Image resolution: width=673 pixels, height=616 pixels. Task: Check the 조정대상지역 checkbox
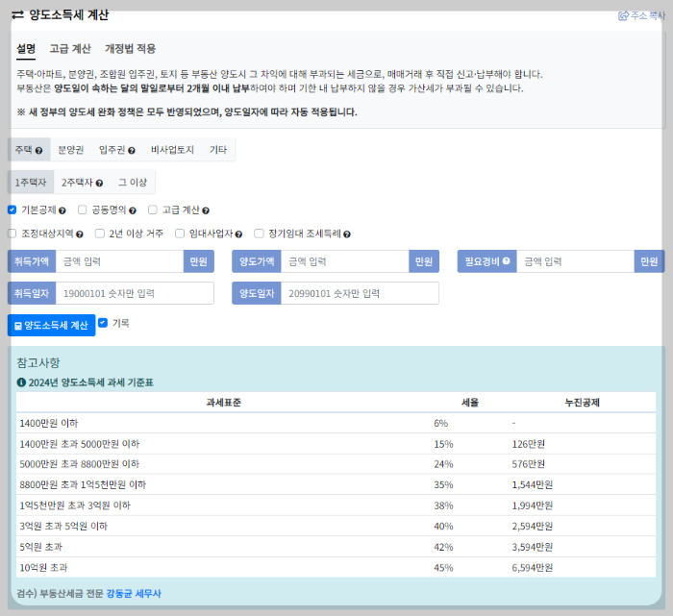click(x=12, y=234)
